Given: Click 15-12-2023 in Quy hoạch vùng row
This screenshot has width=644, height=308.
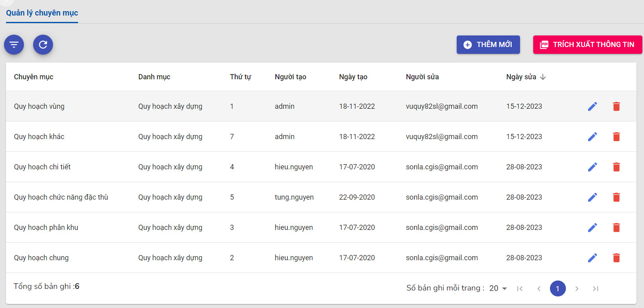Looking at the screenshot, I should click(524, 106).
